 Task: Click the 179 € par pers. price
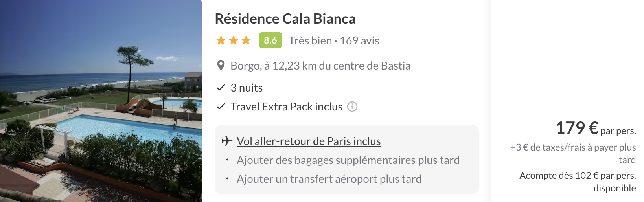click(x=596, y=128)
